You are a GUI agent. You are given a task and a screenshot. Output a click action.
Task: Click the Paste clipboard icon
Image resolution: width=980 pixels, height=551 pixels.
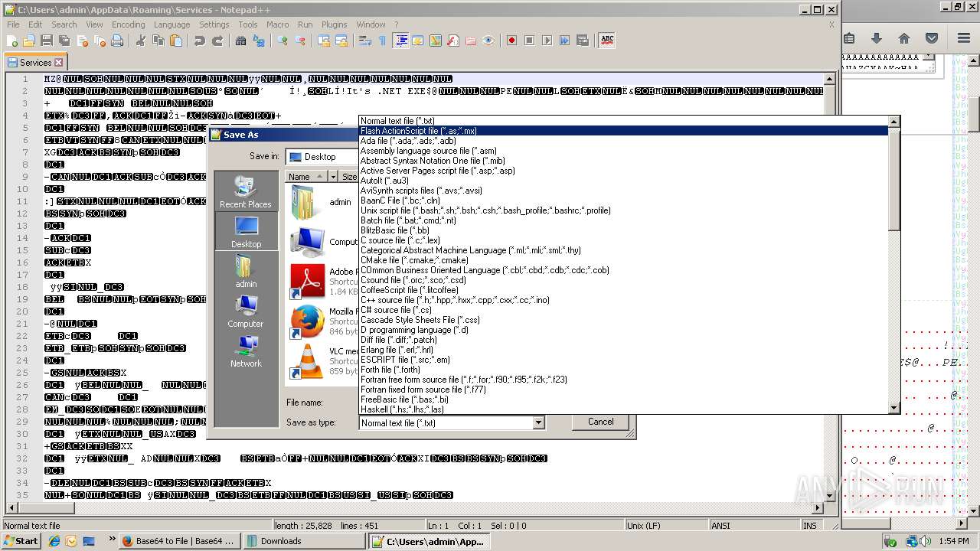pyautogui.click(x=175, y=41)
